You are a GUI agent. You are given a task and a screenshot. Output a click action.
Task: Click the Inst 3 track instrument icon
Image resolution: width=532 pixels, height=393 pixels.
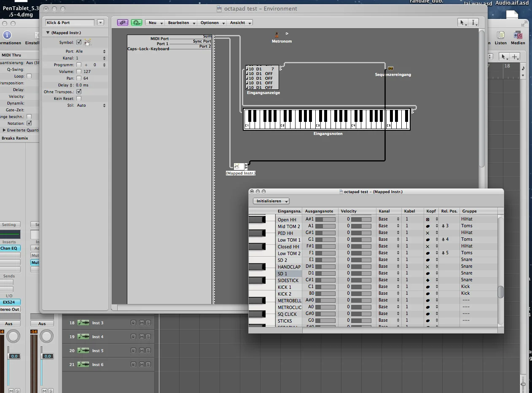click(83, 323)
